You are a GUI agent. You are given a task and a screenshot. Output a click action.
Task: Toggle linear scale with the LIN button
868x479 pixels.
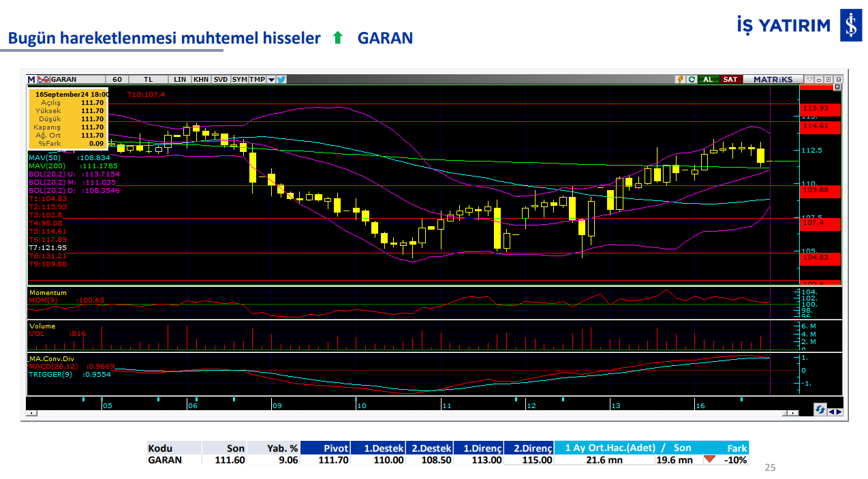coord(180,79)
